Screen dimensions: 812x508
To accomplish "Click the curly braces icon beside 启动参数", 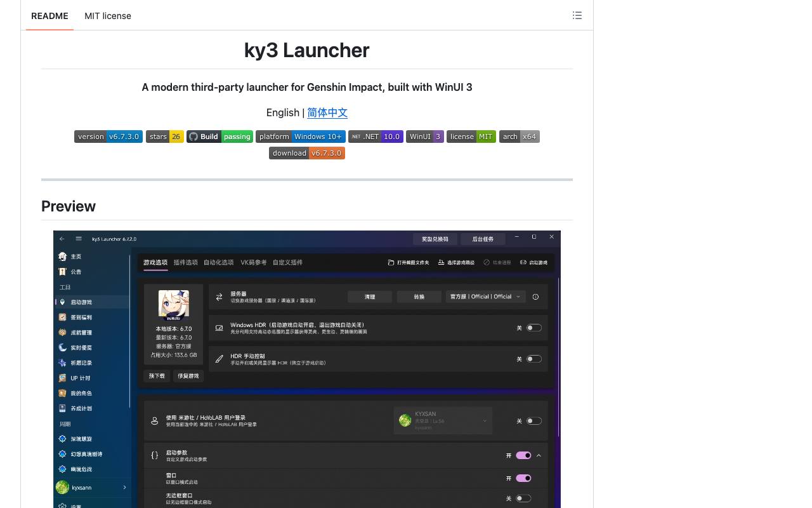I will click(154, 455).
